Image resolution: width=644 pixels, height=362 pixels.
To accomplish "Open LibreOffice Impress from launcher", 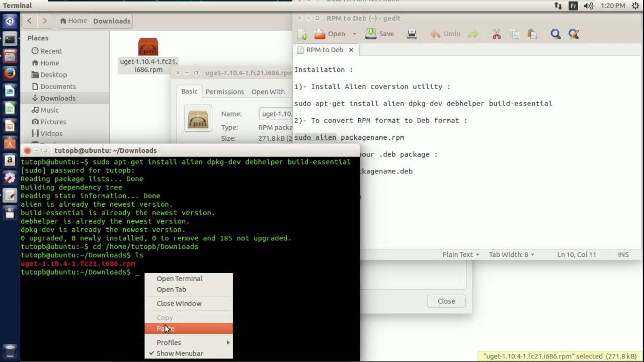I will (x=10, y=126).
